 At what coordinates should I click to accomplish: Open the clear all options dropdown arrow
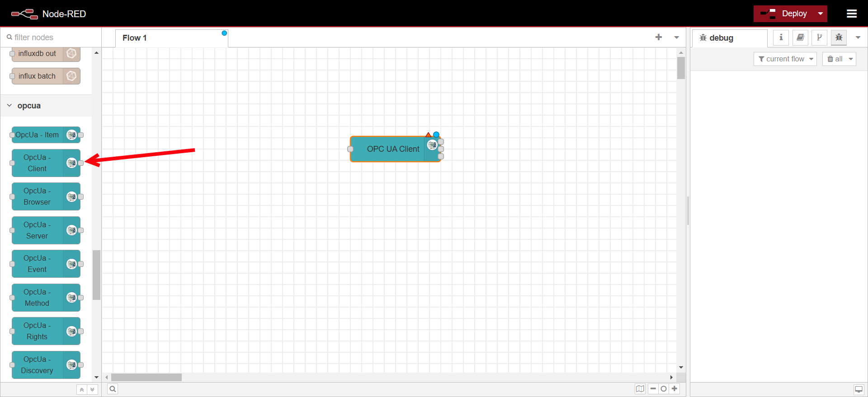(851, 59)
